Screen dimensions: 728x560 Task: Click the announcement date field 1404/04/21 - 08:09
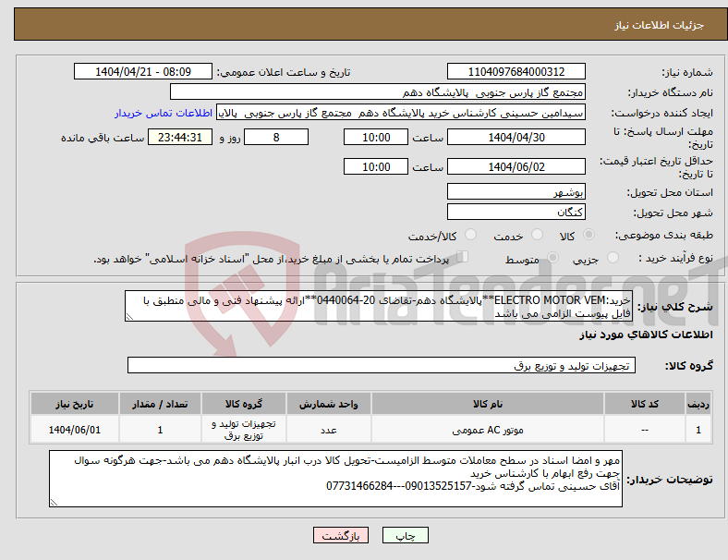[143, 71]
